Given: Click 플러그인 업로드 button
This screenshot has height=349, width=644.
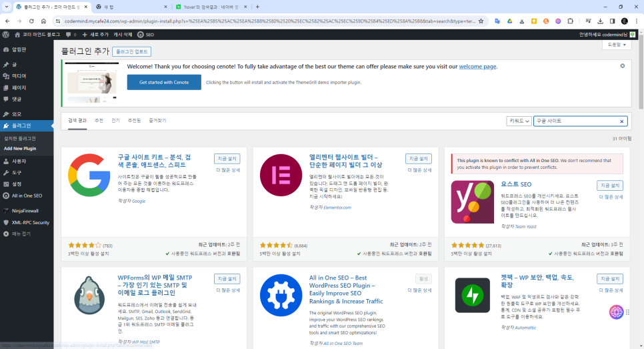Looking at the screenshot, I should coord(131,51).
